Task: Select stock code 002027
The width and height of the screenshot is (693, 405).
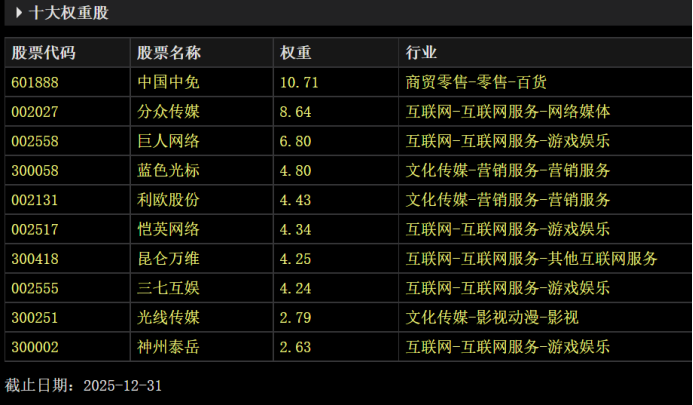Action: (x=35, y=112)
